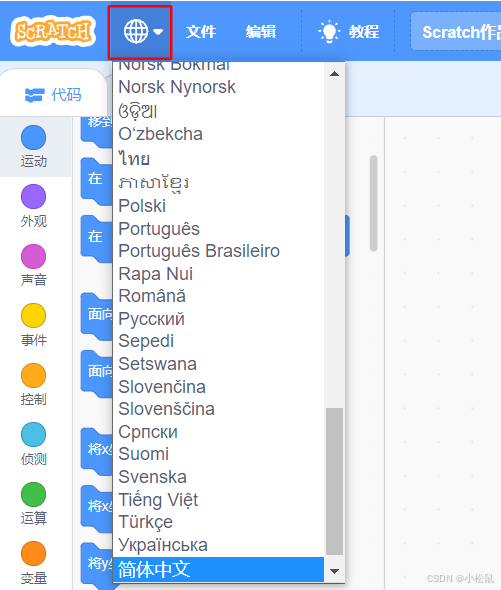Choose Српски language
Screen dimensions: 501x590
tap(218, 432)
